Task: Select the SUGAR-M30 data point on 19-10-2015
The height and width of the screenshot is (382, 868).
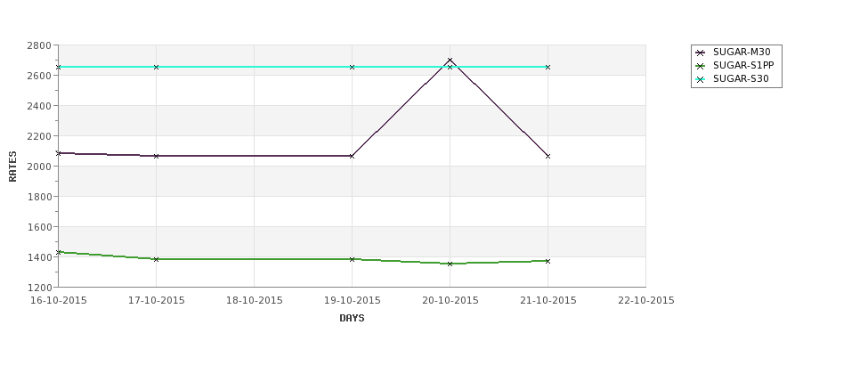Action: [352, 156]
